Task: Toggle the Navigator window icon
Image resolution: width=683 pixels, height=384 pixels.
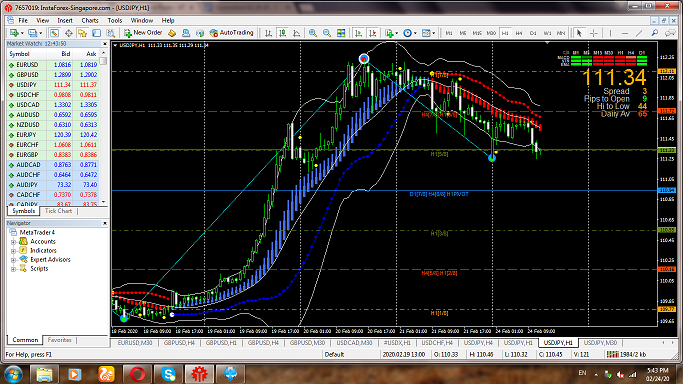Action: [82, 33]
